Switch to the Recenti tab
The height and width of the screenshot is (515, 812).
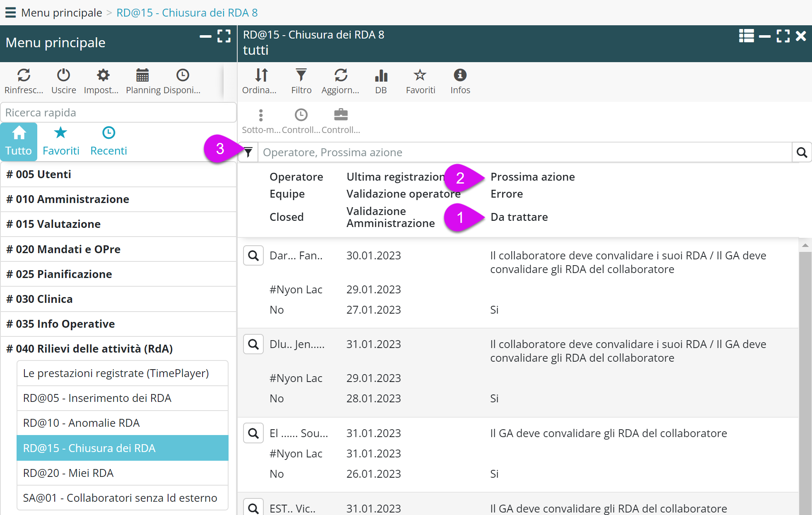tap(108, 142)
